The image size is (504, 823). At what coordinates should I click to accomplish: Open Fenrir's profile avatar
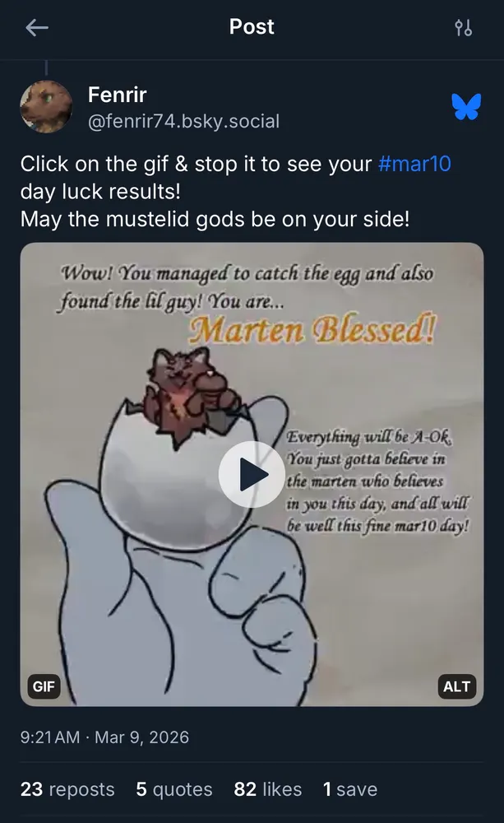click(46, 106)
